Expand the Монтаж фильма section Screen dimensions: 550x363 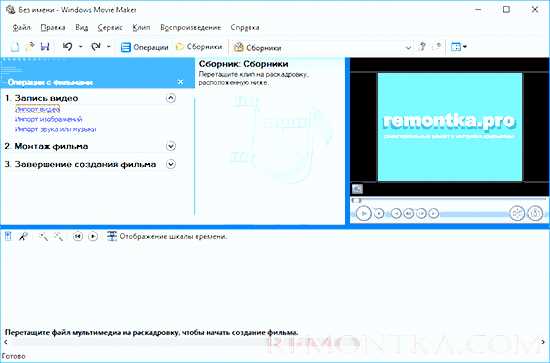click(x=170, y=146)
